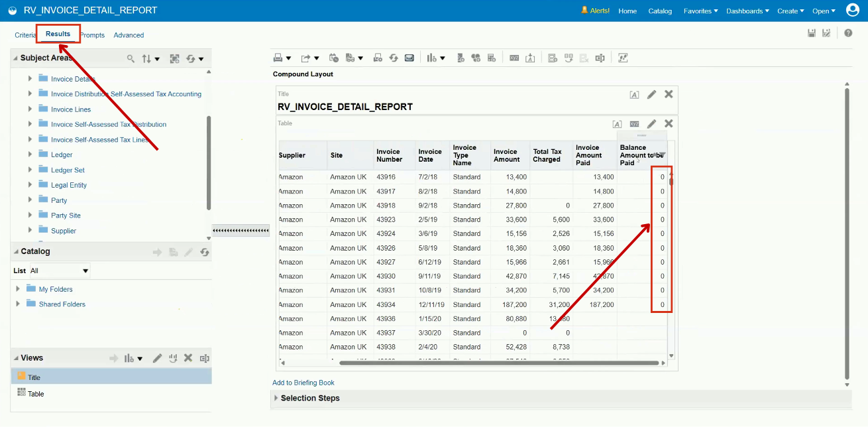Edit the Table view with the pencil icon
Screen dimensions: 868x427
tap(651, 124)
